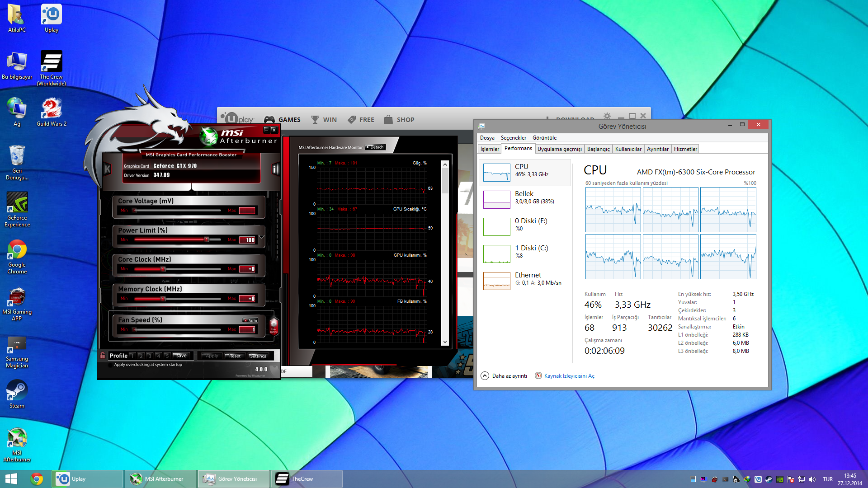Open Chrome from the taskbar
The image size is (868, 488).
[37, 479]
